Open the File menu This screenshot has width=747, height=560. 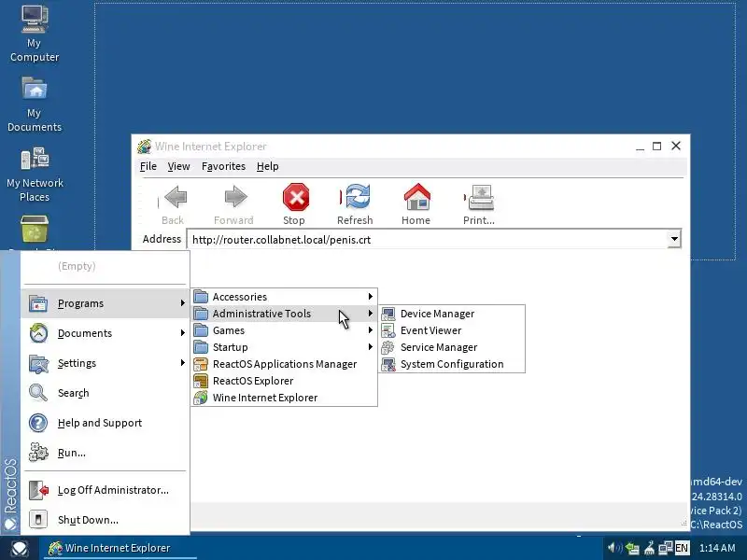(x=148, y=166)
